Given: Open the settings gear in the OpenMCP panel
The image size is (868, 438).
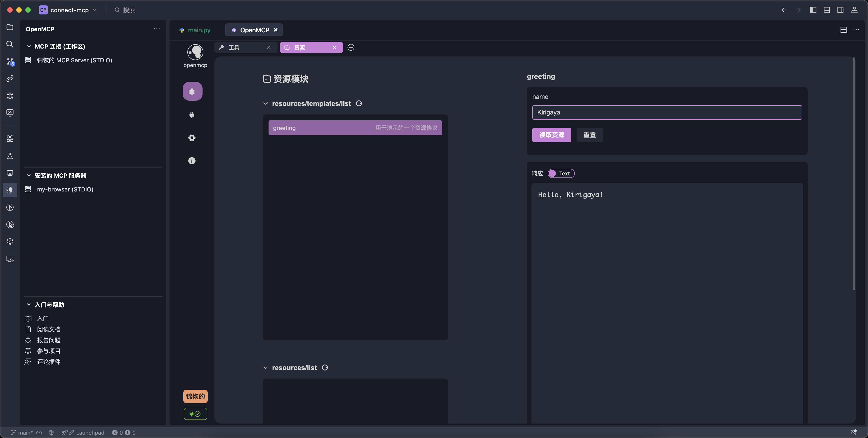Looking at the screenshot, I should tap(192, 138).
